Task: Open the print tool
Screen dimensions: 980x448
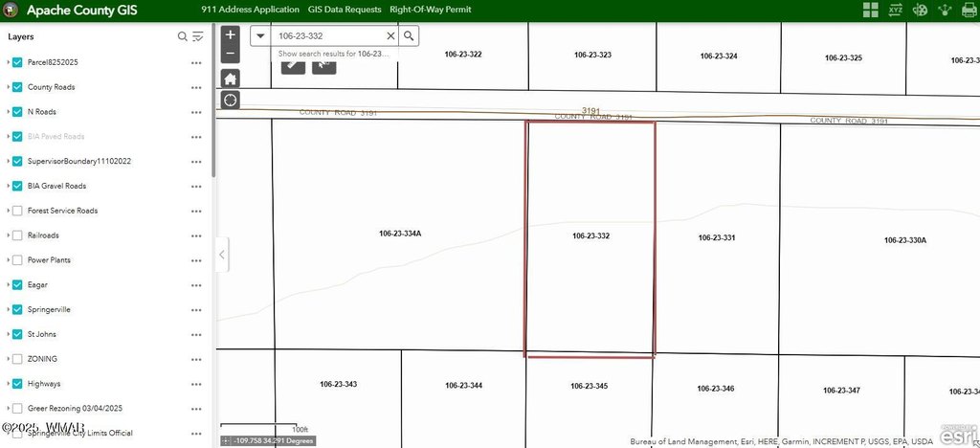Action: [969, 11]
